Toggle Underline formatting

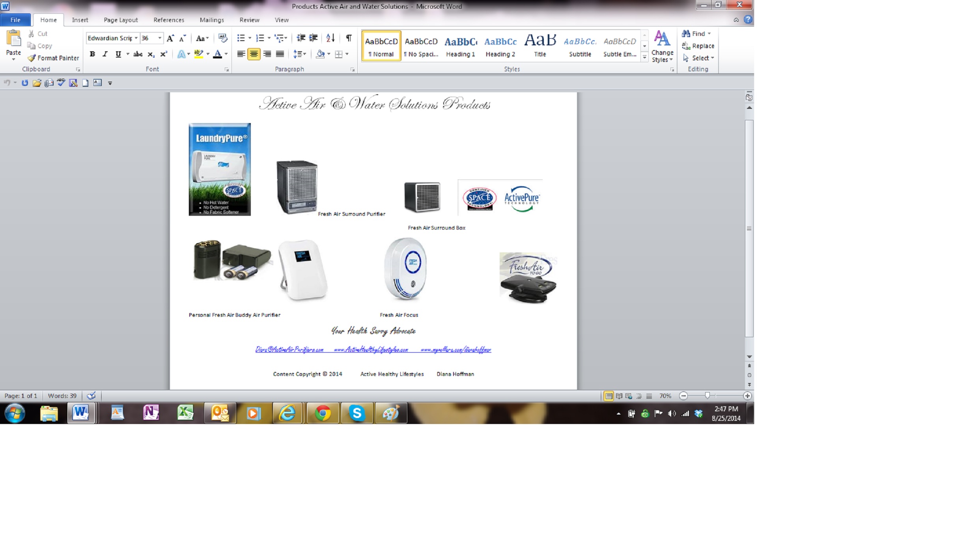tap(118, 54)
